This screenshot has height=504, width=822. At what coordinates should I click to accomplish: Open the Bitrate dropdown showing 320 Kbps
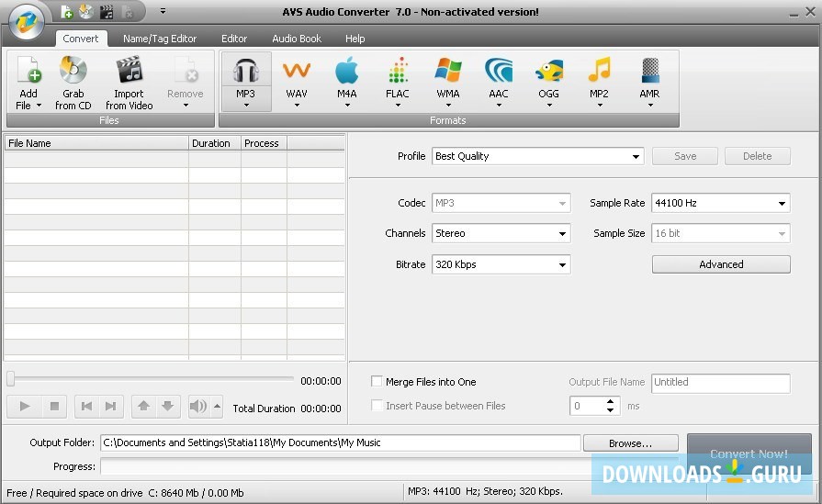(x=501, y=264)
